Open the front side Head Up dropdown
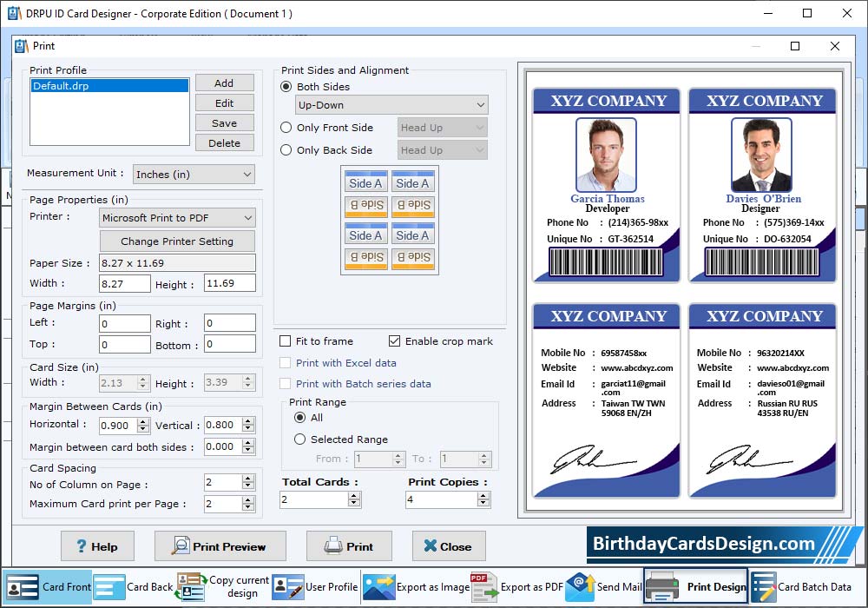The image size is (868, 608). coord(443,128)
